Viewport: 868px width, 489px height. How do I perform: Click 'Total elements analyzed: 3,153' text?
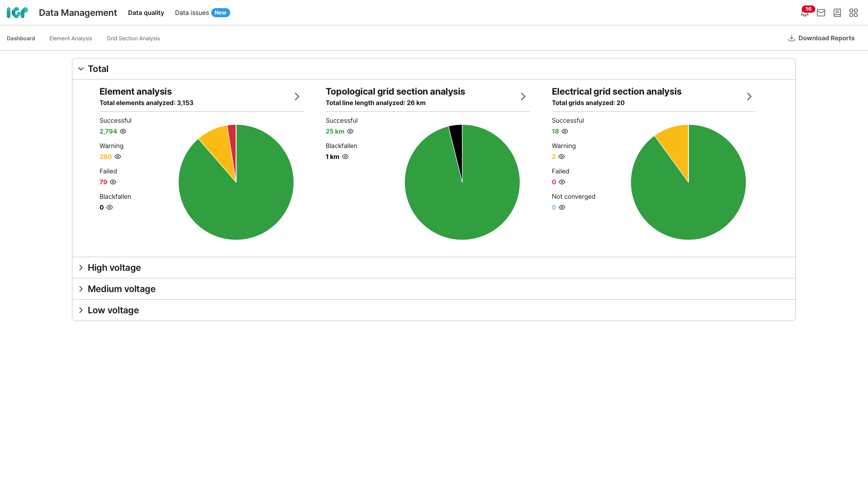147,103
